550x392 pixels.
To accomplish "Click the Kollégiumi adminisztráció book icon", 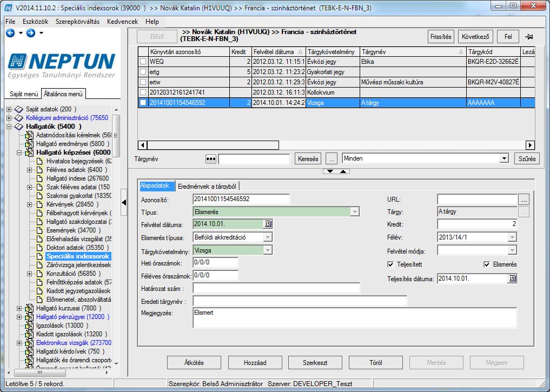I will tap(19, 118).
